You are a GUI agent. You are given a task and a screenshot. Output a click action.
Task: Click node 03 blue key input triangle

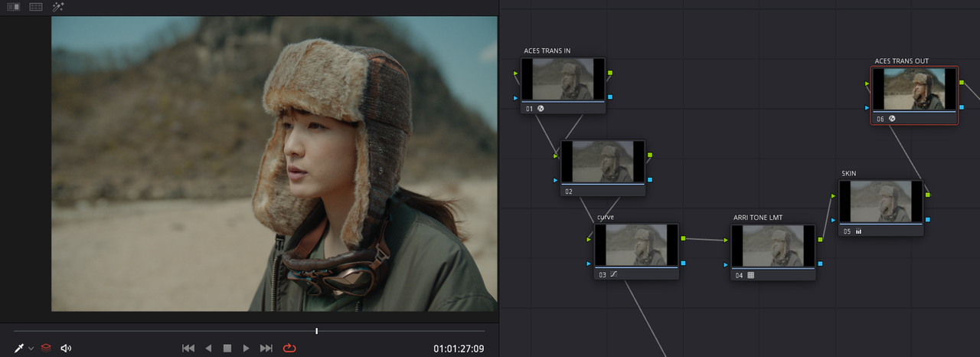pyautogui.click(x=590, y=264)
